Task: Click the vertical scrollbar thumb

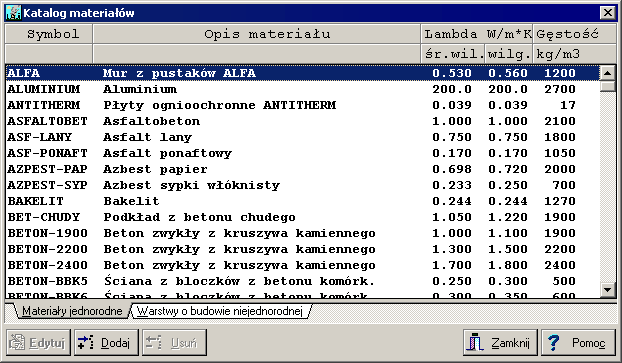Action: pyautogui.click(x=607, y=86)
